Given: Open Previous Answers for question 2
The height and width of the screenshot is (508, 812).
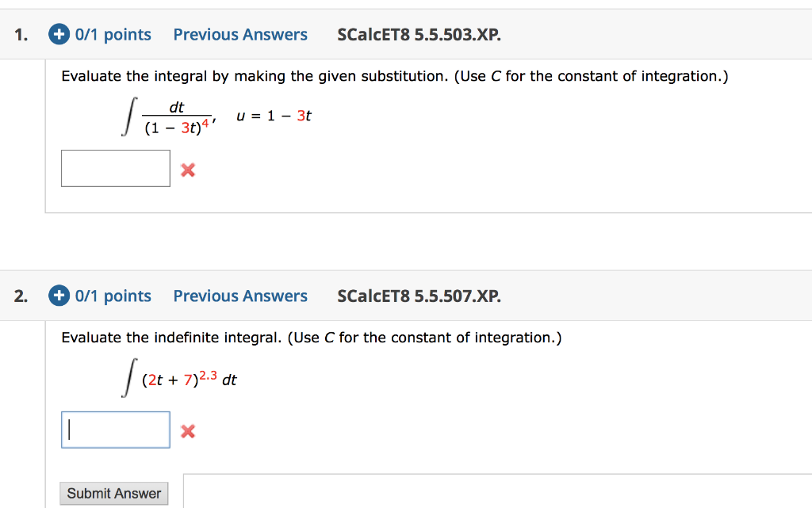Looking at the screenshot, I should 240,296.
